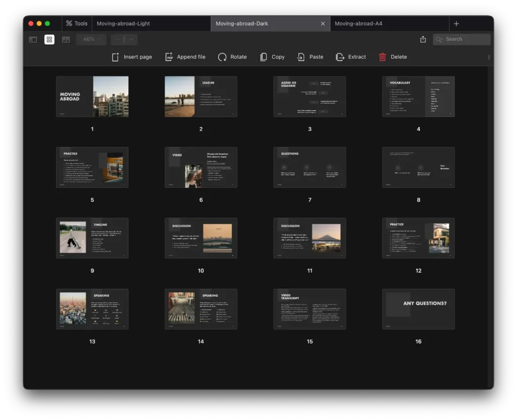Toggle the thumbnail grid view
517x420 pixels.
click(49, 39)
